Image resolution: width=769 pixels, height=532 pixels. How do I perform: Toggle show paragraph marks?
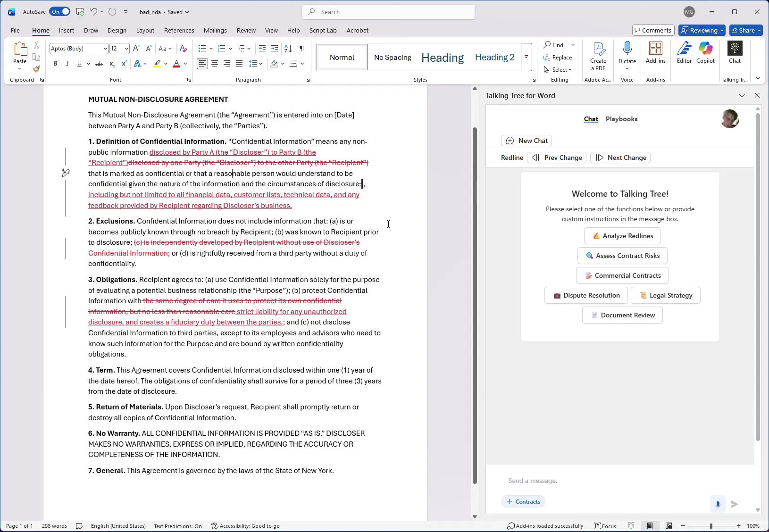302,49
